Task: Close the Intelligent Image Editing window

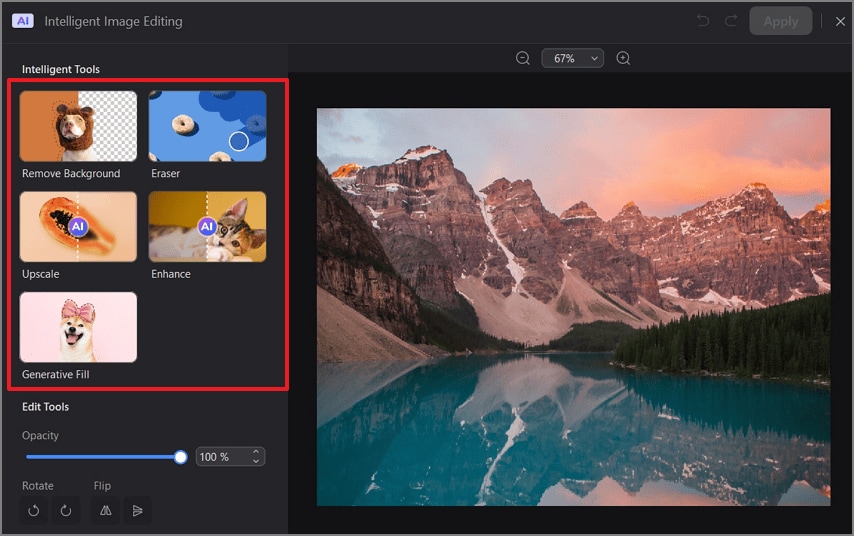Action: (840, 21)
